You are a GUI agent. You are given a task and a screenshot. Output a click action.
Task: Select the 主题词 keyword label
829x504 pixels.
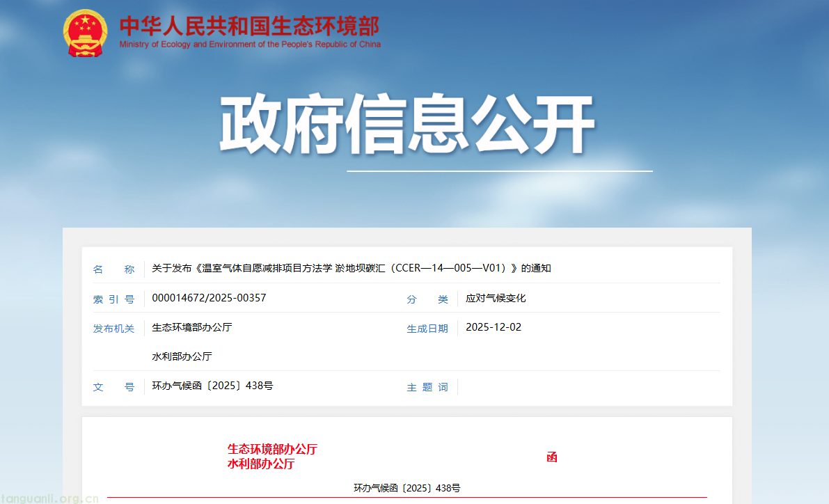pyautogui.click(x=427, y=387)
